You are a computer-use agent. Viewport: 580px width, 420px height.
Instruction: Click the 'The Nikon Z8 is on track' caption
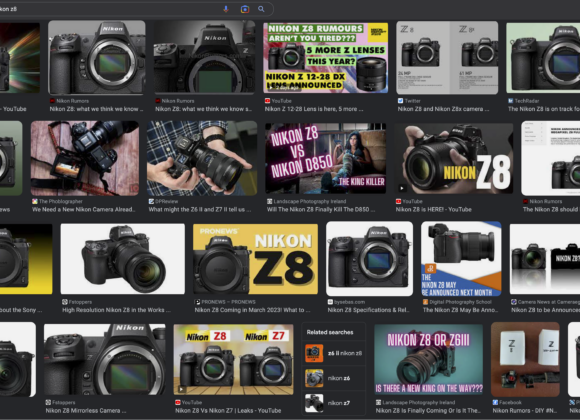[544, 109]
